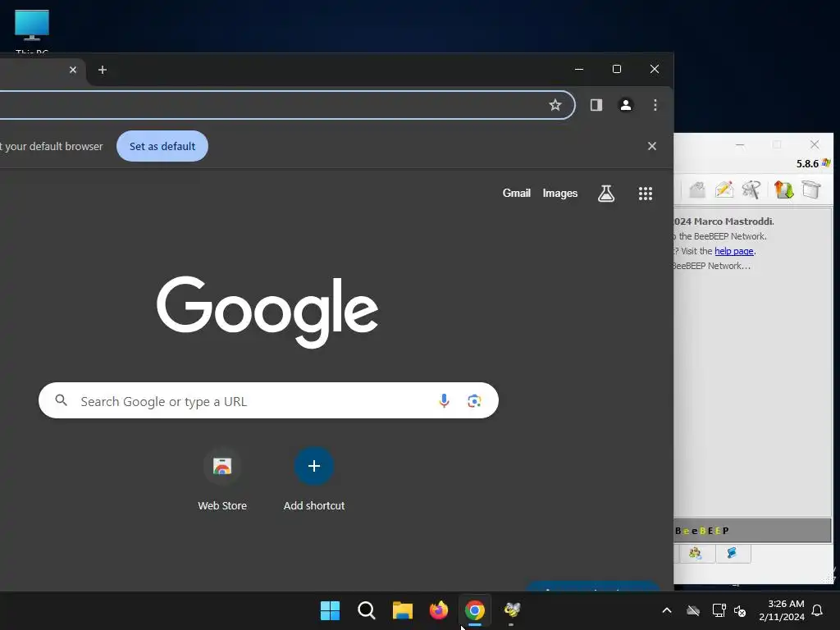Open the Windows Start menu
The height and width of the screenshot is (630, 840).
pyautogui.click(x=330, y=610)
